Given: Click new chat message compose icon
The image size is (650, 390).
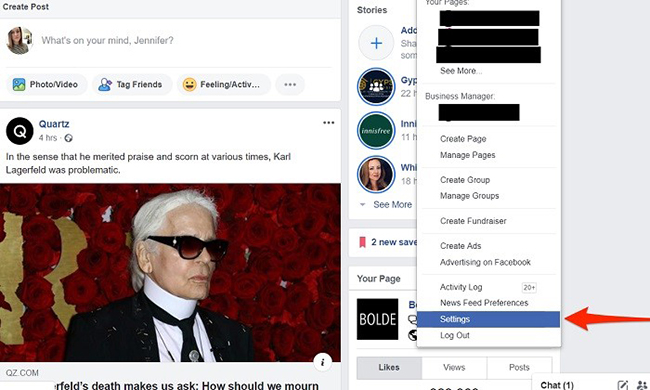Looking at the screenshot, I should 623,385.
